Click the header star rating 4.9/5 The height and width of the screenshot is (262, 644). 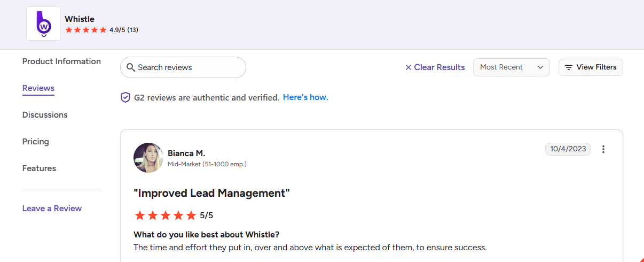(101, 30)
